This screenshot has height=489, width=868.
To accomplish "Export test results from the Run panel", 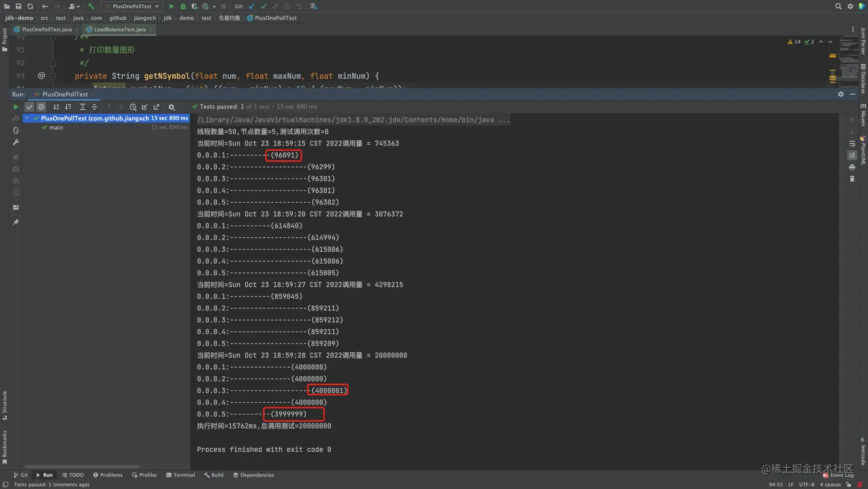I will click(x=156, y=107).
